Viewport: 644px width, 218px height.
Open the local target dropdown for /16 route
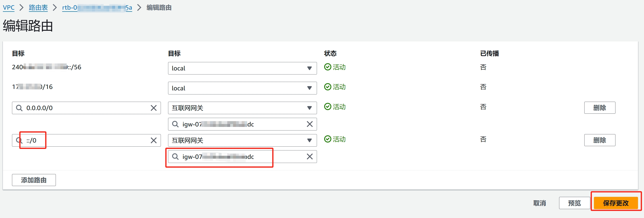click(x=242, y=88)
